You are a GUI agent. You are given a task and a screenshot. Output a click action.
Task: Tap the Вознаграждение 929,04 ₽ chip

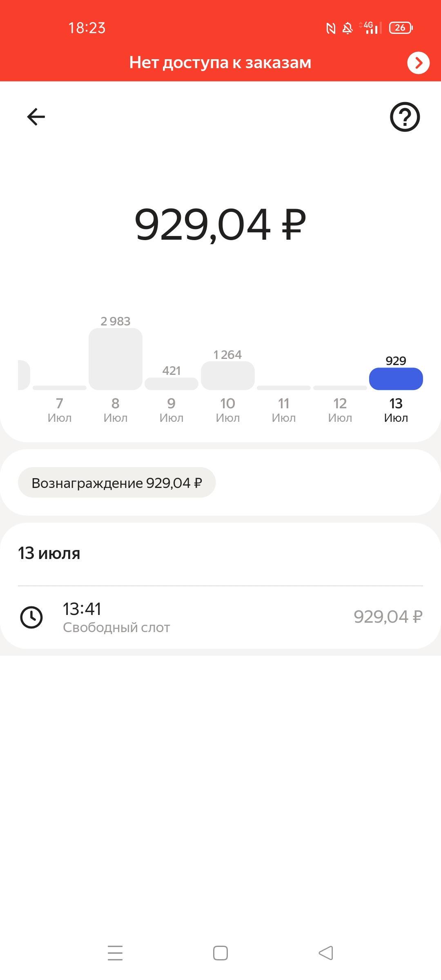[117, 483]
